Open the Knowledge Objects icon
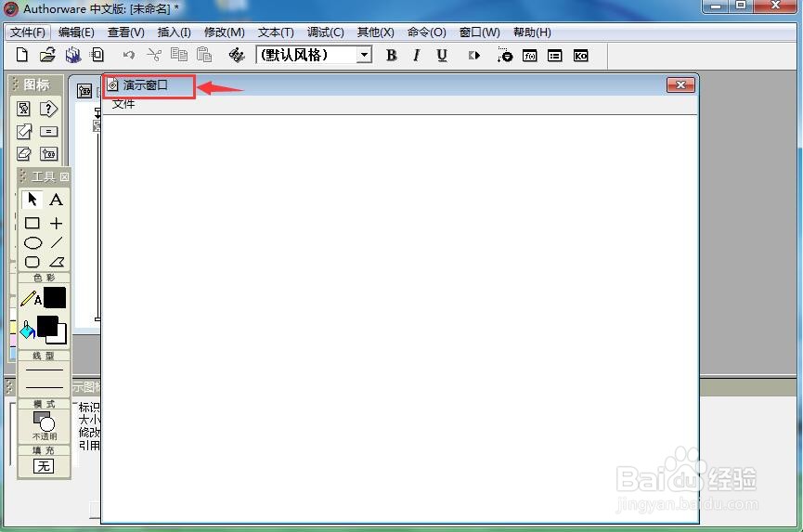This screenshot has width=803, height=532. click(580, 56)
